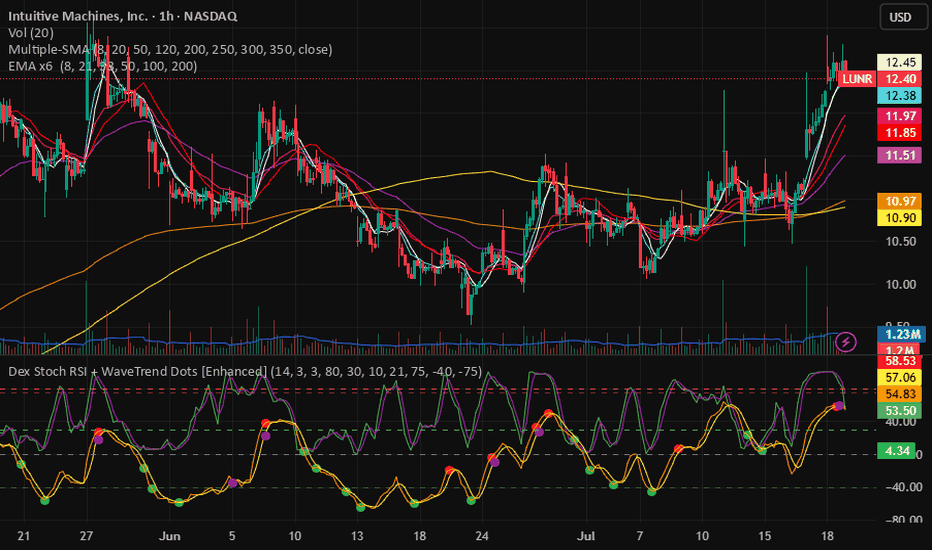Click the 12.45 price axis label

point(900,62)
